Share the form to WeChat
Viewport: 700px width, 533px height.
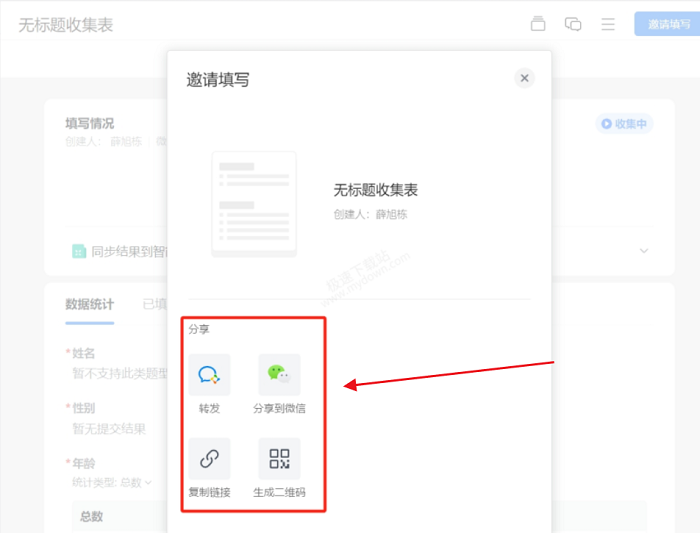[279, 375]
